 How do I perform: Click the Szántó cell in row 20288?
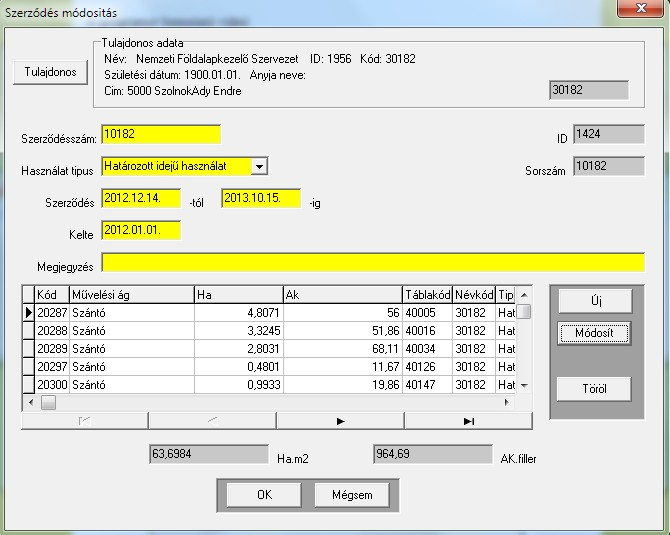click(x=132, y=331)
